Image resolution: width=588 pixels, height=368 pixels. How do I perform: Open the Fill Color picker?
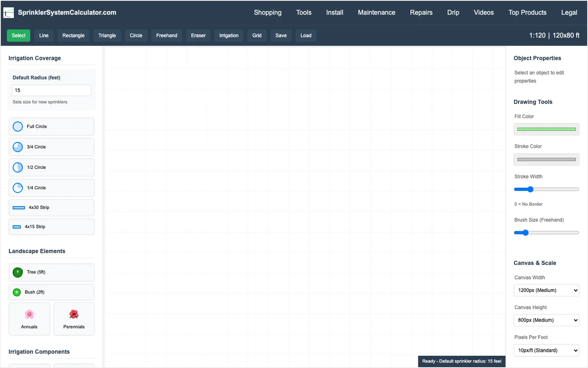546,129
